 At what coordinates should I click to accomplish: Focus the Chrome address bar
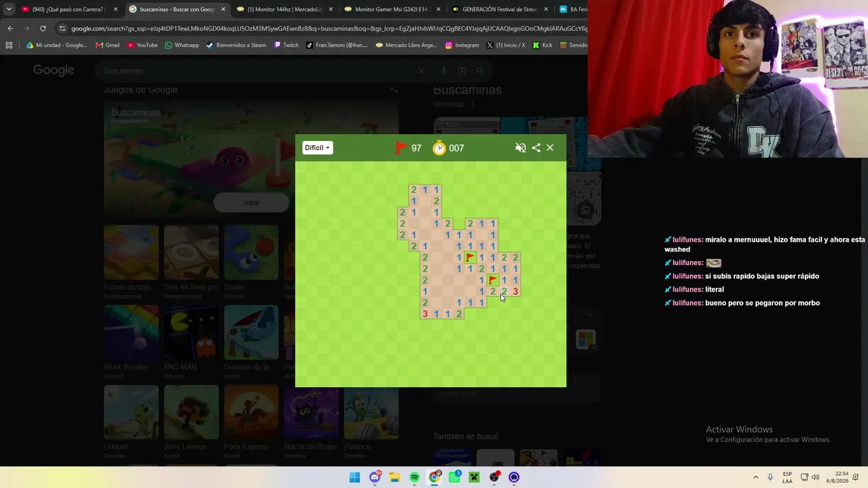(x=329, y=28)
